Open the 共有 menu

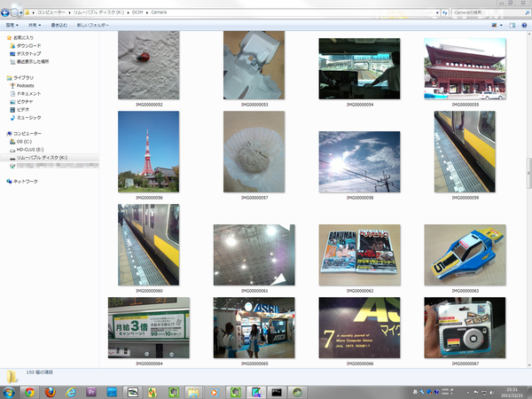pos(35,25)
